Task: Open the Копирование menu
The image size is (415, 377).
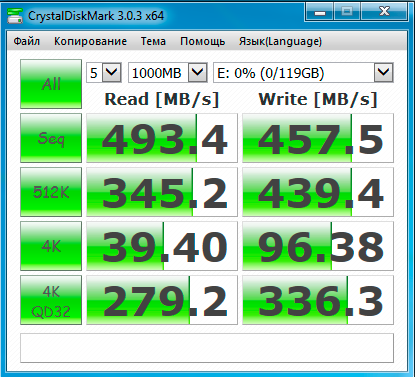Action: 90,41
